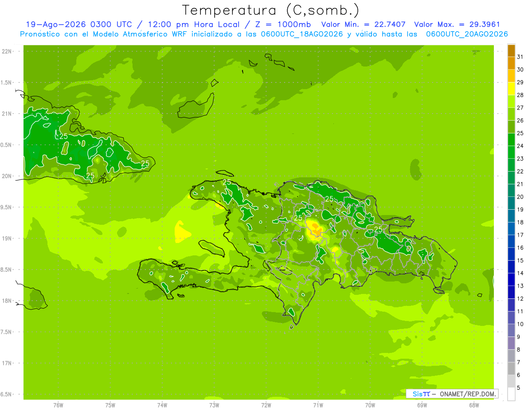Pick the dark blue swatch between 12 and 13
Viewport: 532px width, 411px height.
(511, 292)
